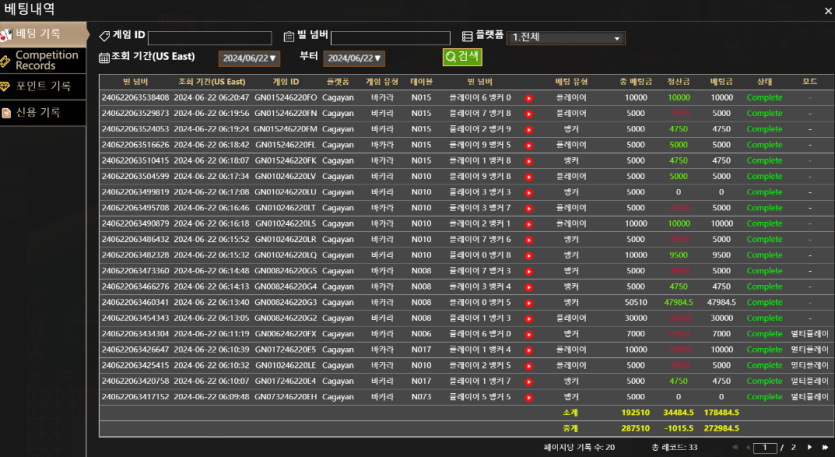Screen dimensions: 835x457
Task: Open the 포인트 기록 tab
Action: pos(43,86)
